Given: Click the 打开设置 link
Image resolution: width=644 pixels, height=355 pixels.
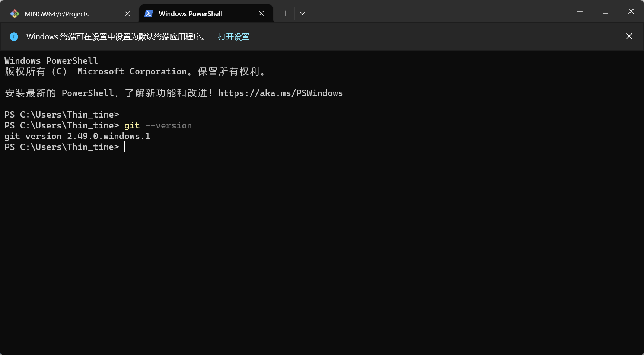Looking at the screenshot, I should coord(234,37).
